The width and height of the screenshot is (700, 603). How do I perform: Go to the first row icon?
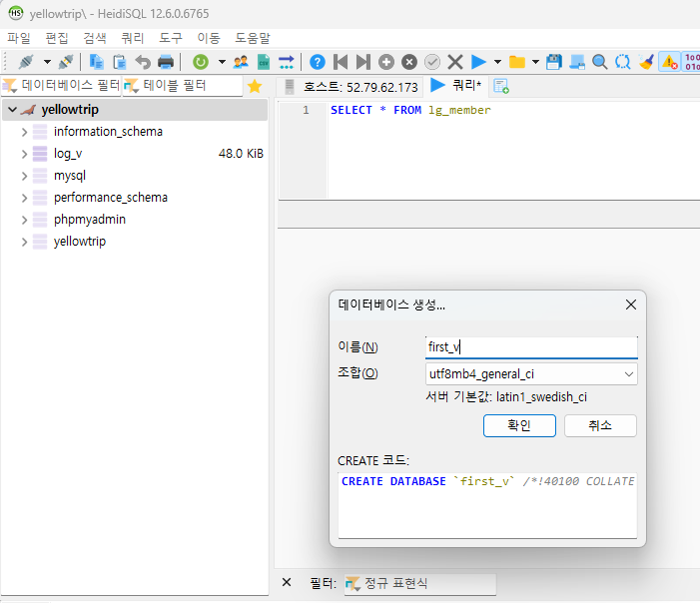click(x=341, y=62)
